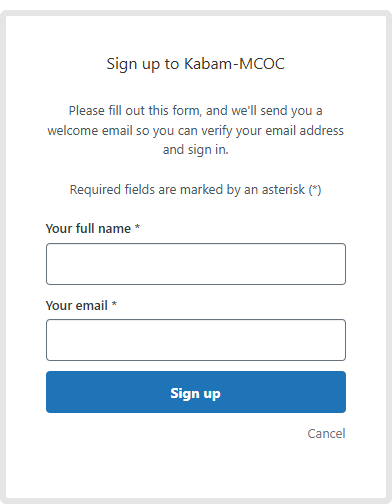Image resolution: width=392 pixels, height=504 pixels.
Task: Click the asterisk beside Your email
Action: (x=114, y=304)
